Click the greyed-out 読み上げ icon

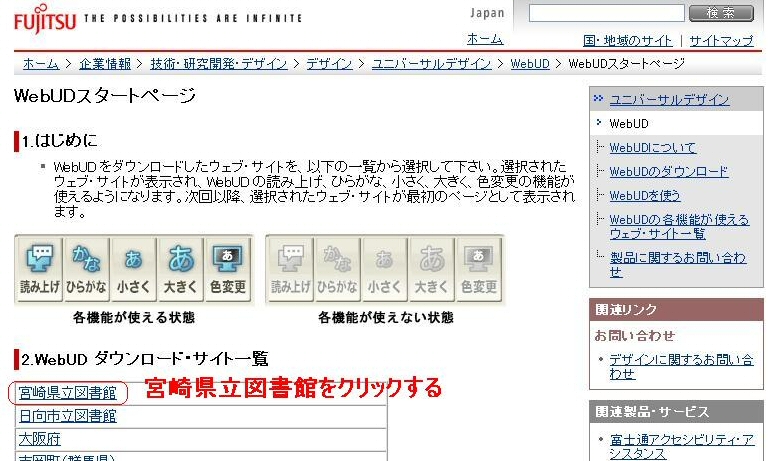(290, 269)
